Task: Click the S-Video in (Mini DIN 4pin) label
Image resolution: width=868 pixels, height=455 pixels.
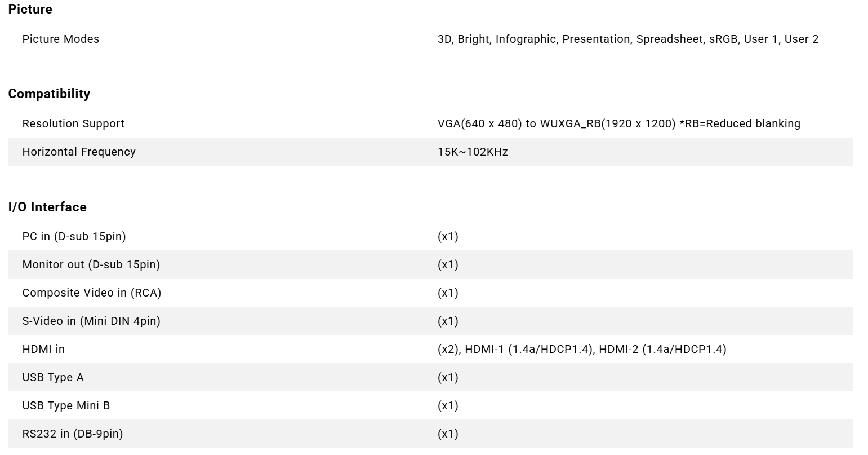Action: pos(91,321)
